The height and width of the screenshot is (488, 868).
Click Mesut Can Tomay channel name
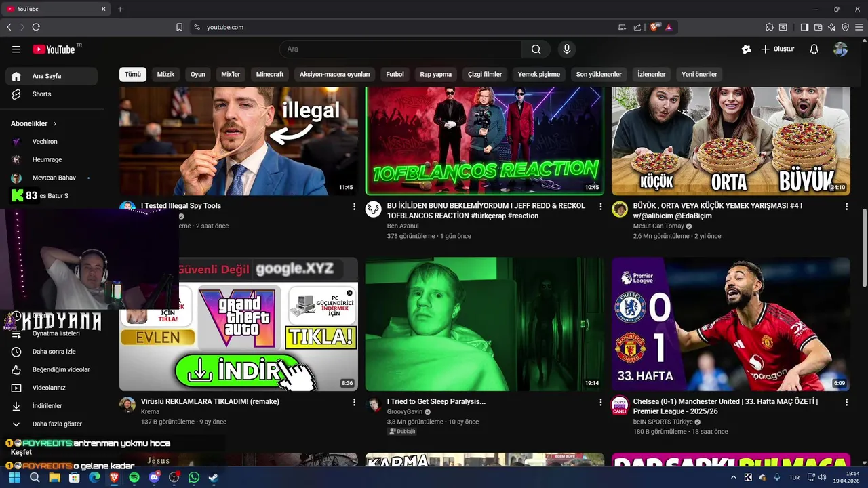[x=658, y=226]
